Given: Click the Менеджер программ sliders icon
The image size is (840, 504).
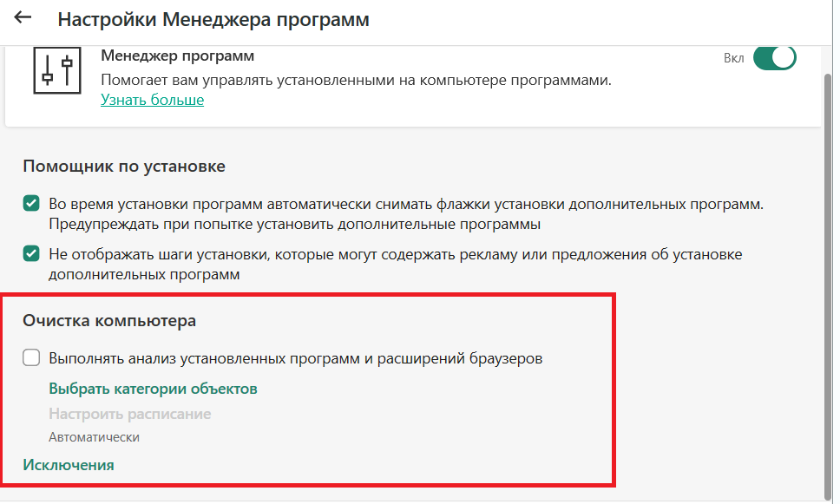Looking at the screenshot, I should click(57, 71).
